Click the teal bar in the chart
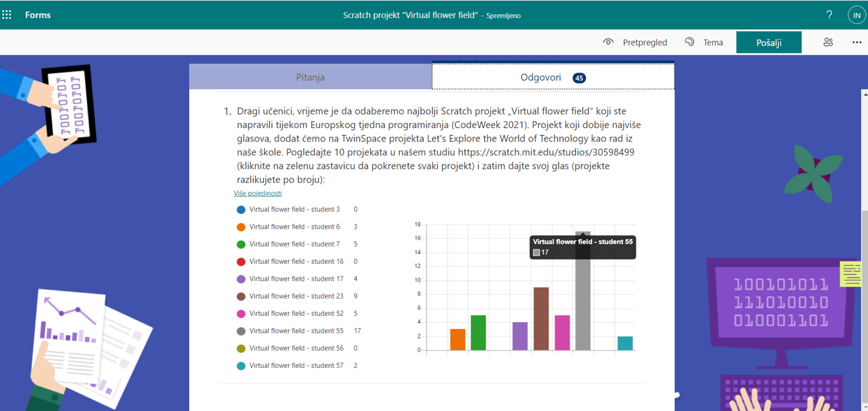The image size is (868, 411). click(x=625, y=343)
